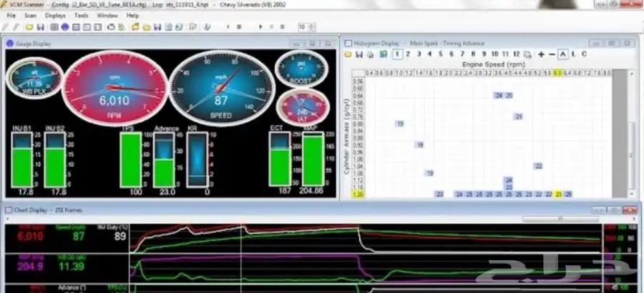Adjust the playback speed spinner showing 10
The width and height of the screenshot is (644, 293).
click(306, 26)
